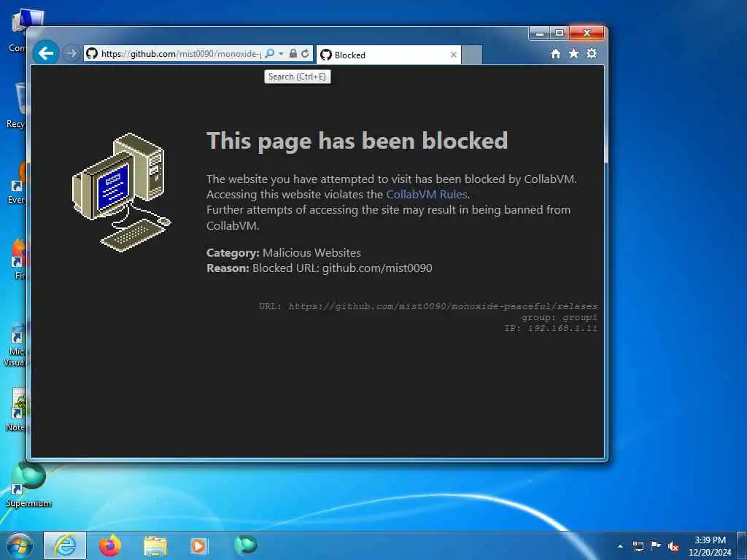The height and width of the screenshot is (560, 747).
Task: Open Action Center flag icon
Action: tap(656, 546)
